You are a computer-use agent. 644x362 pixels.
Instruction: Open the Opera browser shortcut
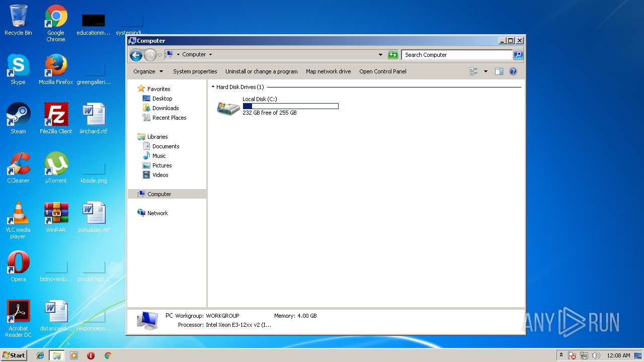pos(18,266)
